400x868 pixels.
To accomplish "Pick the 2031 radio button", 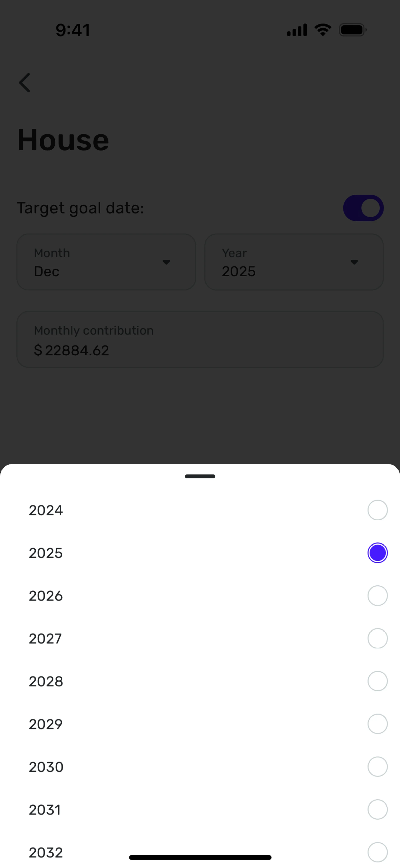I will [x=377, y=809].
